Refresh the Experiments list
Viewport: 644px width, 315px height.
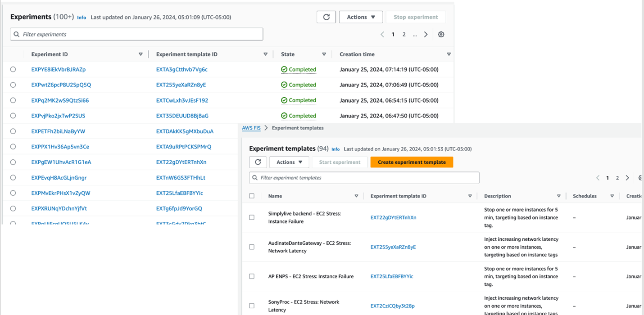(326, 17)
